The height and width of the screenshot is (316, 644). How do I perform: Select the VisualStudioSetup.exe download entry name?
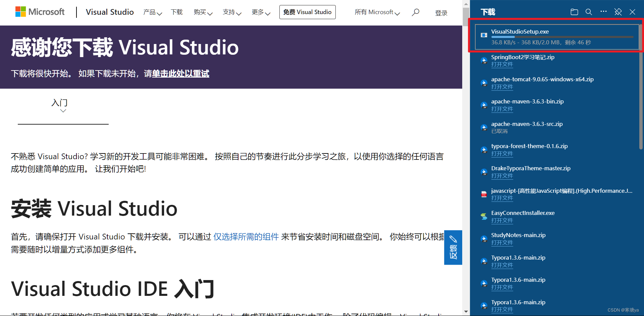pos(520,32)
